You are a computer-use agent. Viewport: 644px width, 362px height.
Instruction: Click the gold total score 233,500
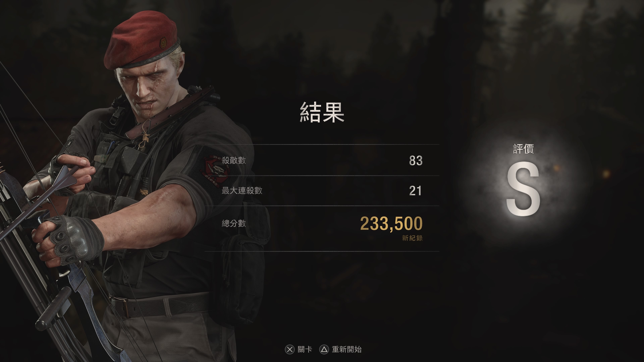pyautogui.click(x=391, y=224)
